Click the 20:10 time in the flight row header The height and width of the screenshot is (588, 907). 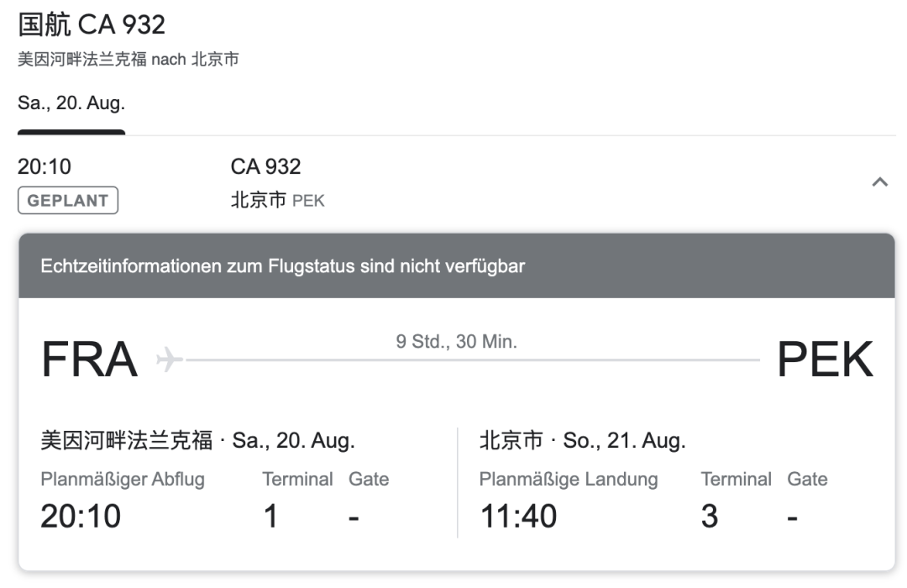45,166
